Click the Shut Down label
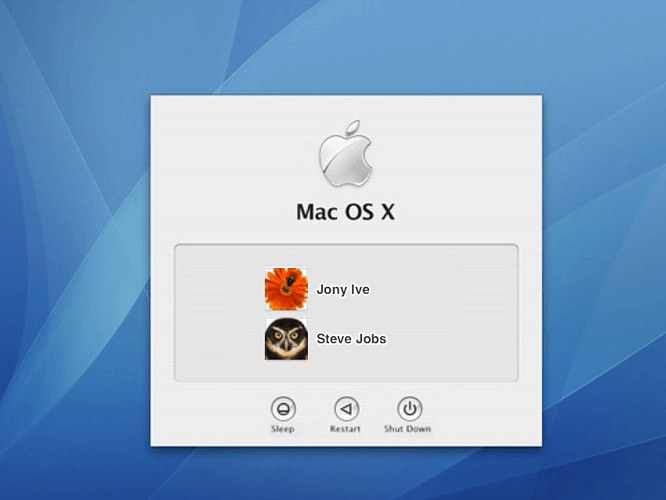Screen dimensions: 666x500 [x=408, y=429]
